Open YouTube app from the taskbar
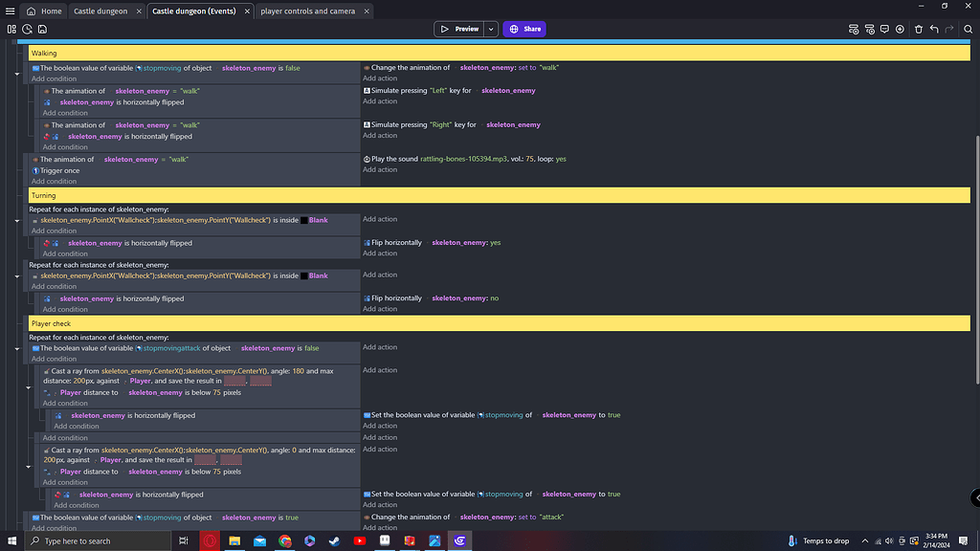This screenshot has height=551, width=980. (360, 541)
